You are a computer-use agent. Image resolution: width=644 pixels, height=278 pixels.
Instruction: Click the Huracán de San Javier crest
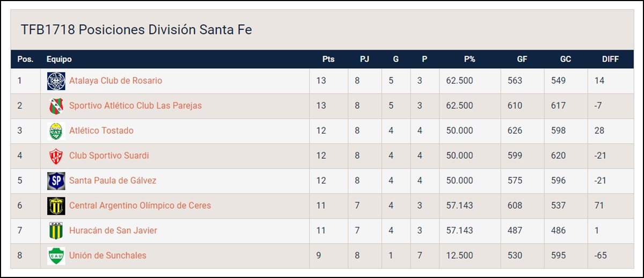[56, 231]
